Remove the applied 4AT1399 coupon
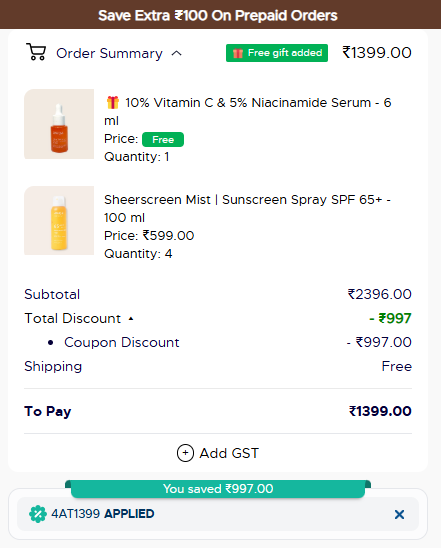The width and height of the screenshot is (441, 548). pos(399,514)
